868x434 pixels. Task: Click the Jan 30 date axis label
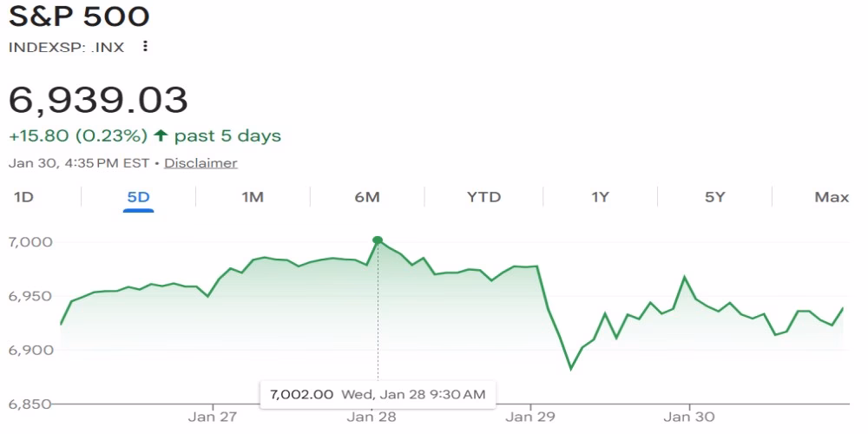(x=690, y=417)
